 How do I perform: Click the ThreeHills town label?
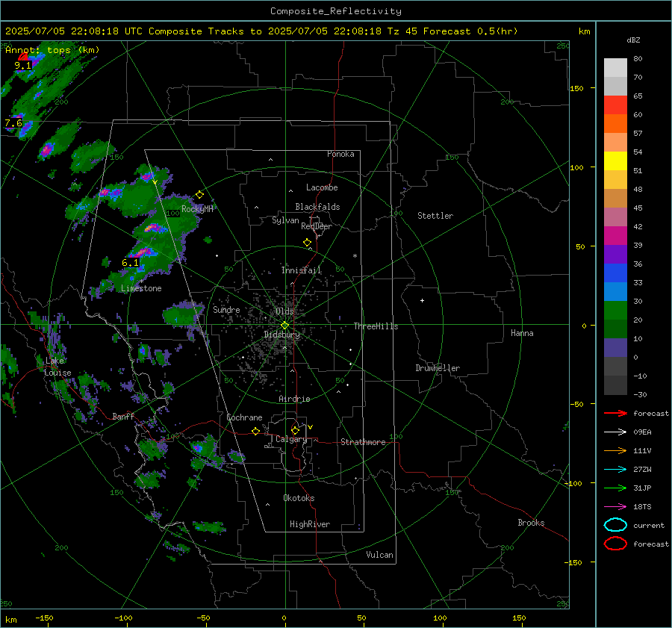(x=376, y=326)
